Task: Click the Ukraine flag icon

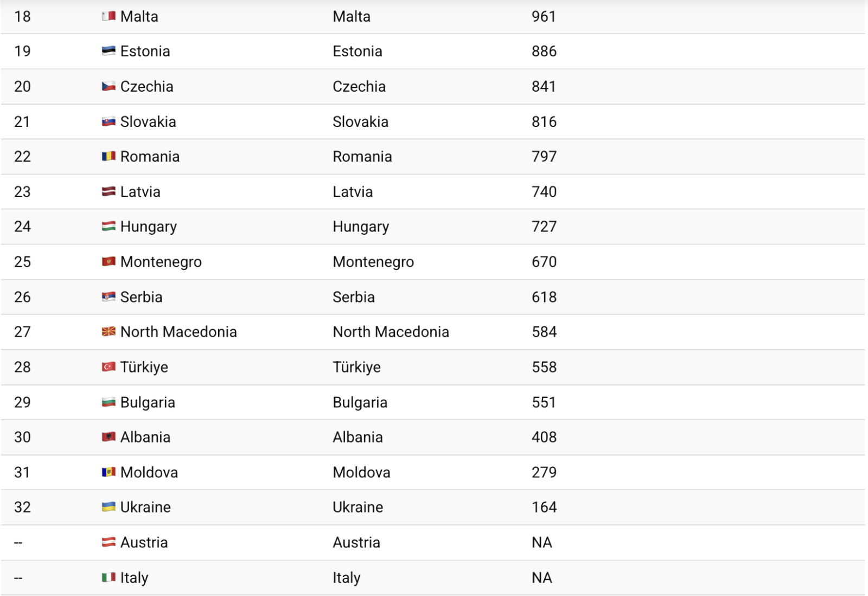Action: click(108, 507)
